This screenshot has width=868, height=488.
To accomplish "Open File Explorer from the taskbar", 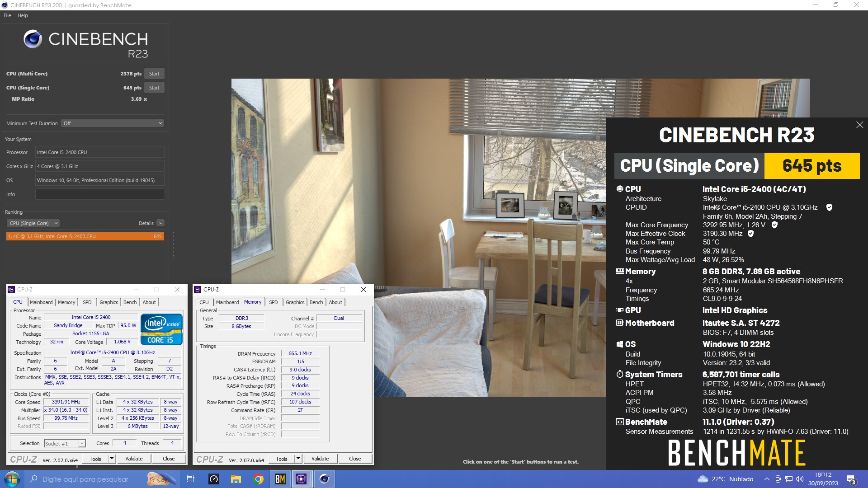I will pos(236,479).
